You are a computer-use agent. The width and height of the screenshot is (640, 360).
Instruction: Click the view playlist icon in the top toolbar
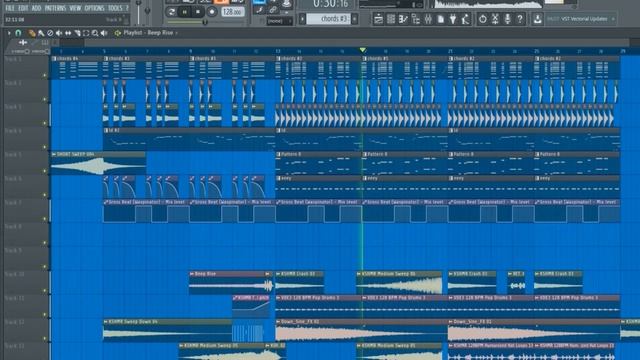coord(378,19)
